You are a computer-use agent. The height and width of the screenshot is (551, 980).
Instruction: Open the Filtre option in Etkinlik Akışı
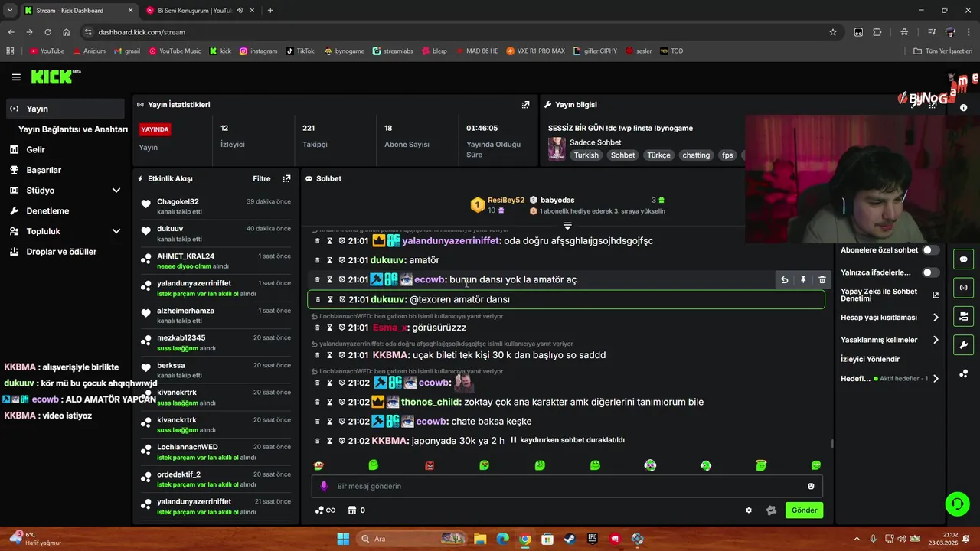262,178
